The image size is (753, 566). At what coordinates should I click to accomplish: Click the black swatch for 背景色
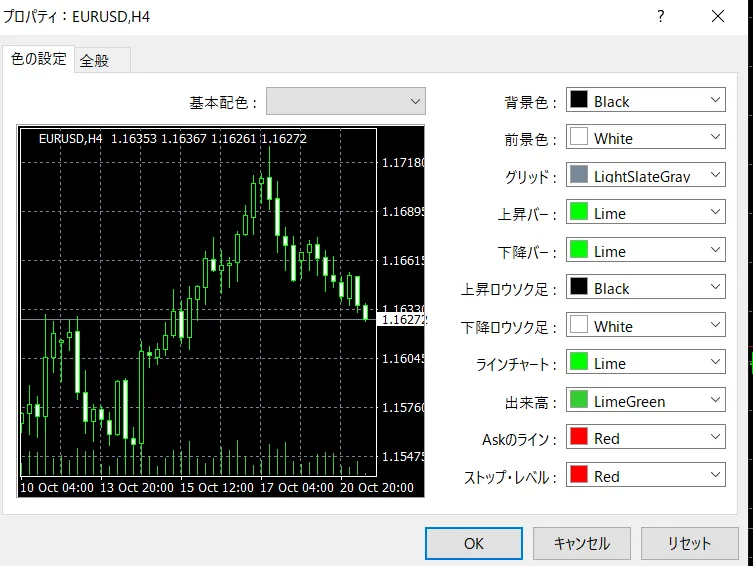579,99
